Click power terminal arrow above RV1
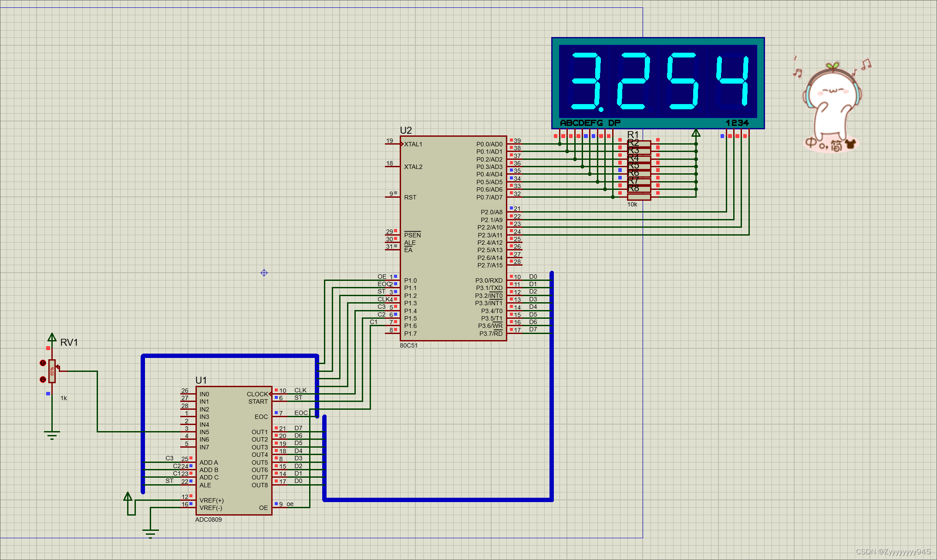The image size is (937, 560). click(x=52, y=337)
